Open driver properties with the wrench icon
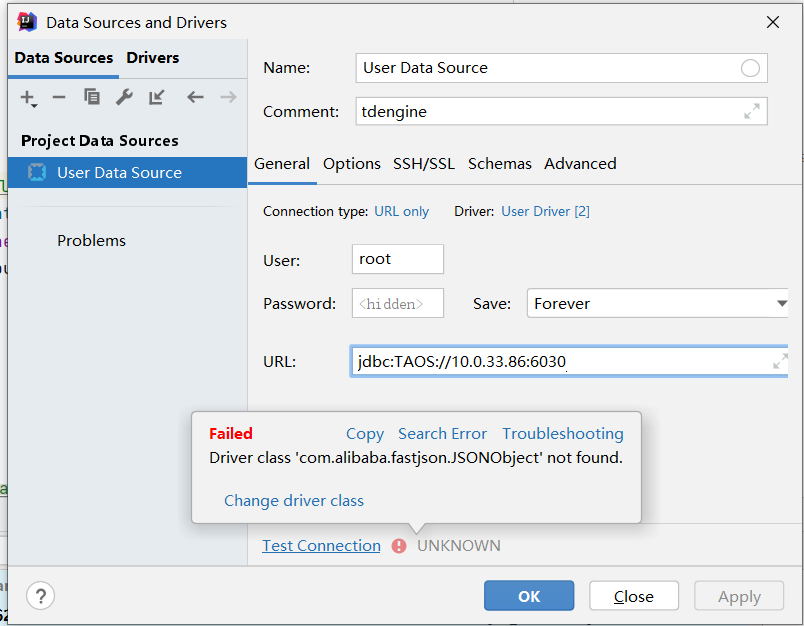Viewport: 804px width, 626px height. pos(123,98)
